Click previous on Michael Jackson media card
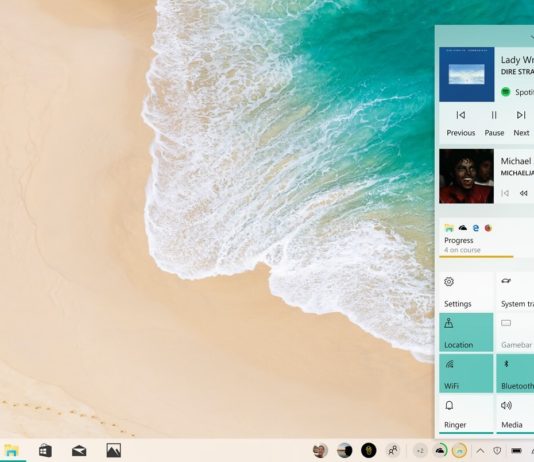The width and height of the screenshot is (534, 462). [505, 193]
